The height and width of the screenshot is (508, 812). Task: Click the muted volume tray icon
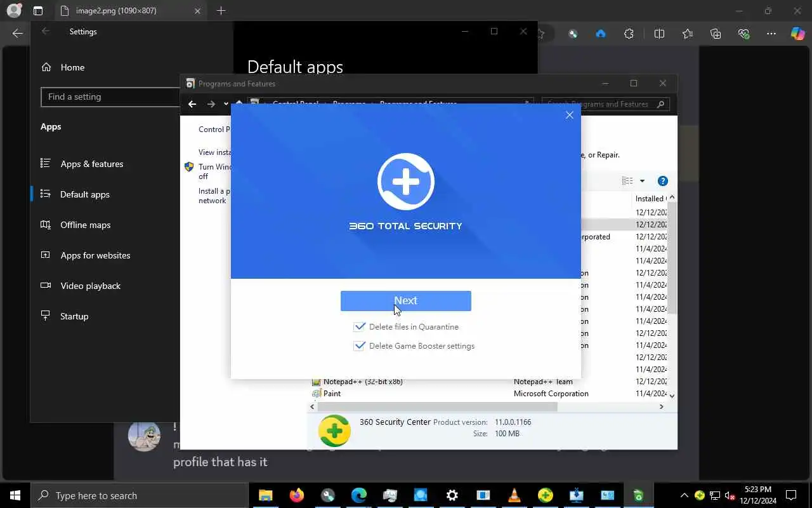point(730,495)
